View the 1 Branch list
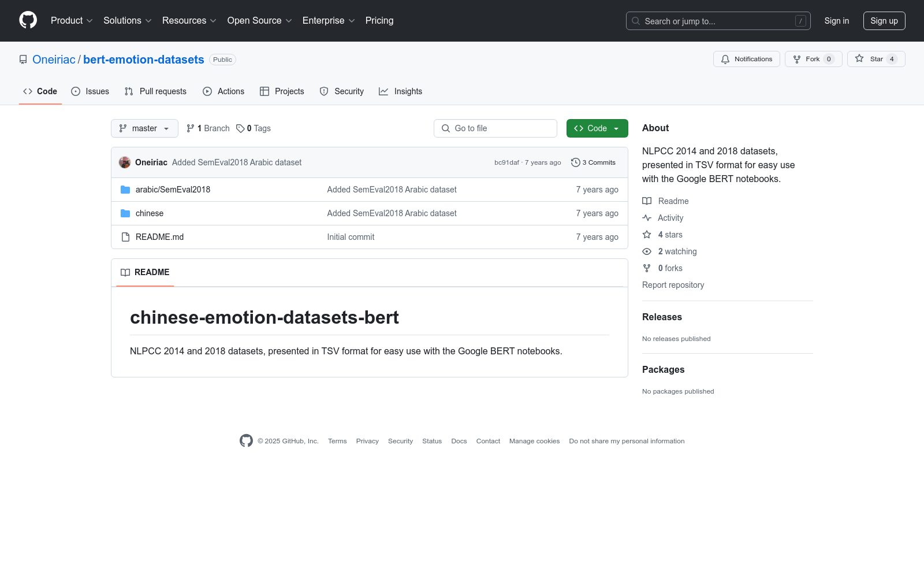 (x=208, y=128)
